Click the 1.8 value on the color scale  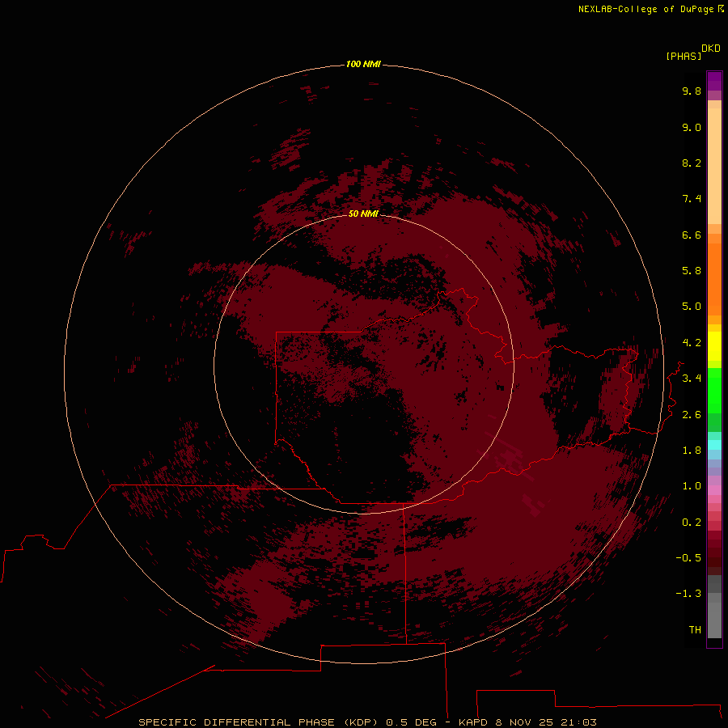[x=692, y=451]
